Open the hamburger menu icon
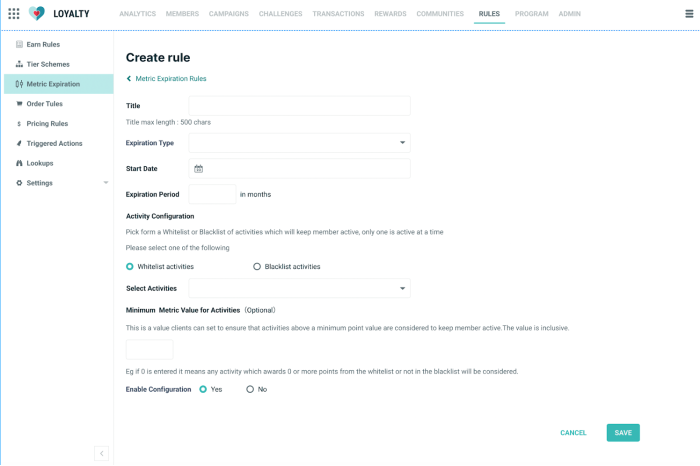The height and width of the screenshot is (466, 700). 688,14
